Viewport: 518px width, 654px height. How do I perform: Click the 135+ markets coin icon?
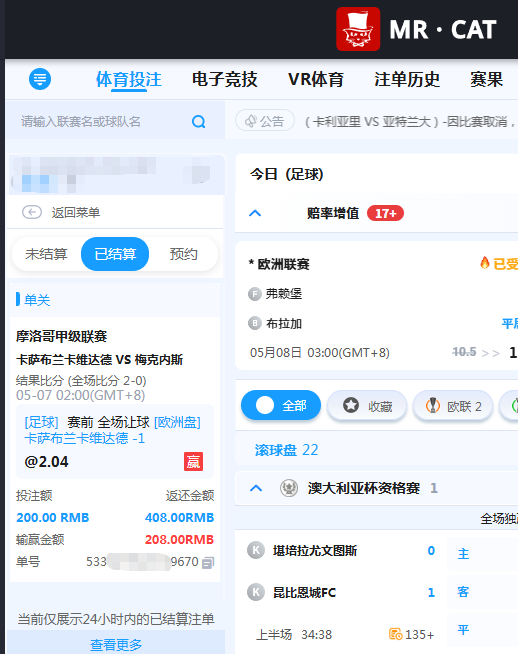click(395, 634)
